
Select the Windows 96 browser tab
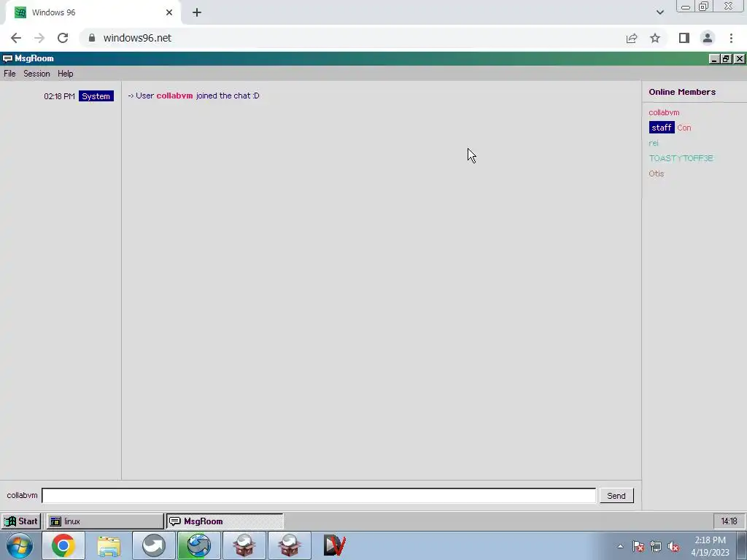click(93, 12)
